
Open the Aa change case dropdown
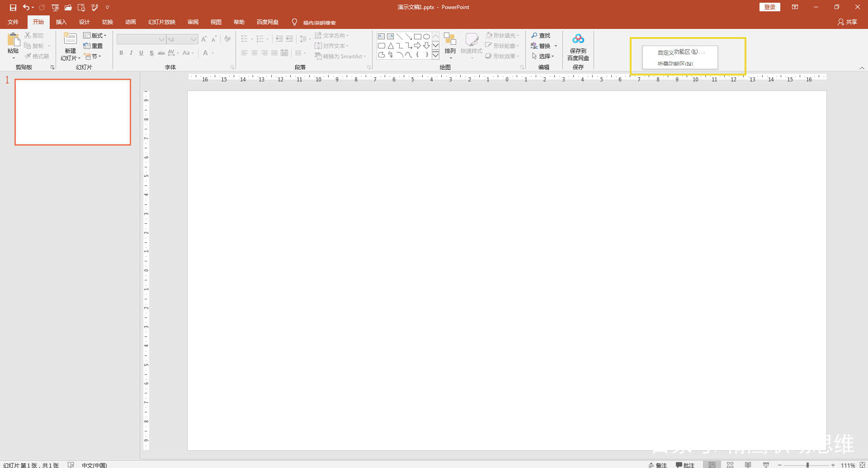[x=188, y=53]
